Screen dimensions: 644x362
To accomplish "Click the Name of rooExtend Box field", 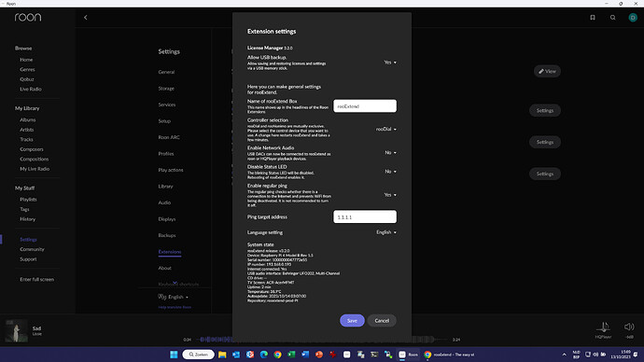I will tap(365, 105).
